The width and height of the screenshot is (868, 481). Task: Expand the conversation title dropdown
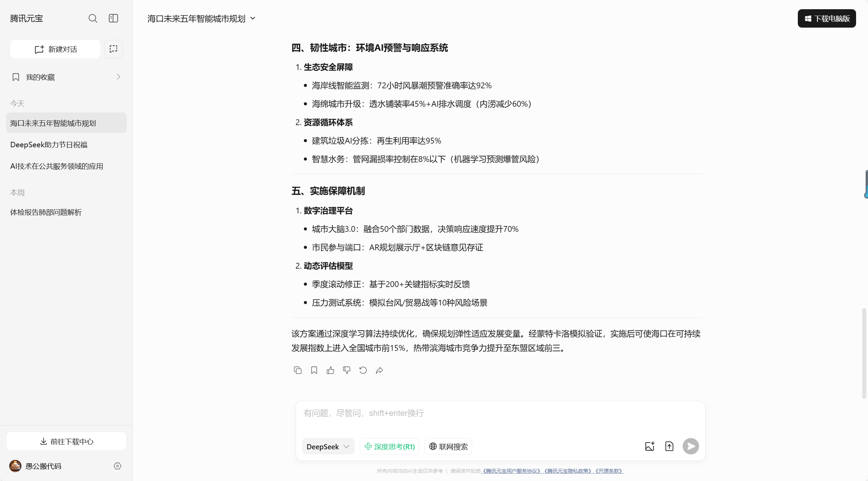tap(253, 18)
